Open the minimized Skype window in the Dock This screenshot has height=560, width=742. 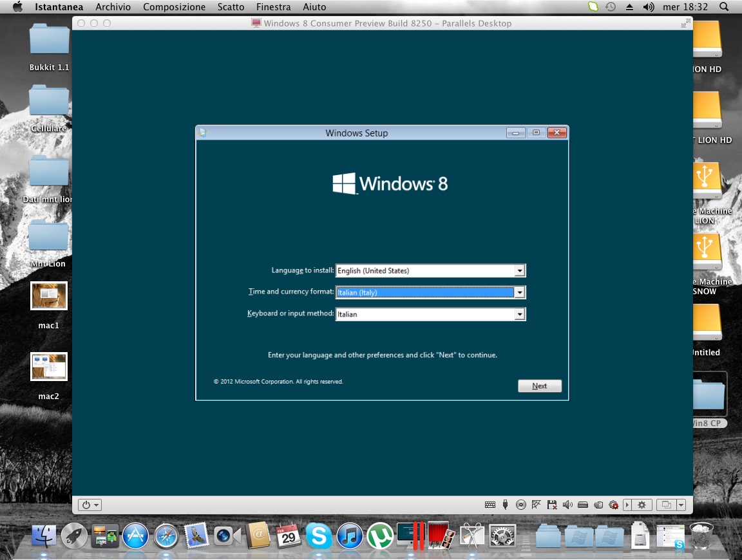pyautogui.click(x=671, y=536)
